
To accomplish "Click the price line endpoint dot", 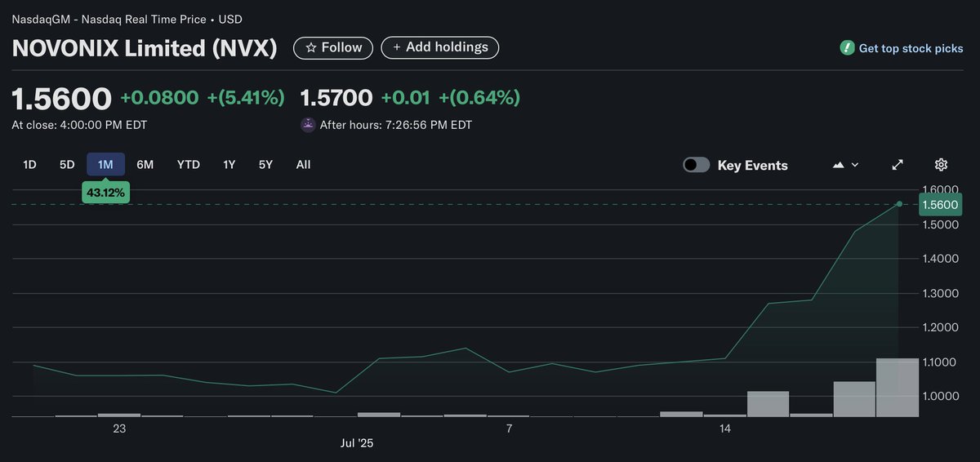I will [899, 204].
